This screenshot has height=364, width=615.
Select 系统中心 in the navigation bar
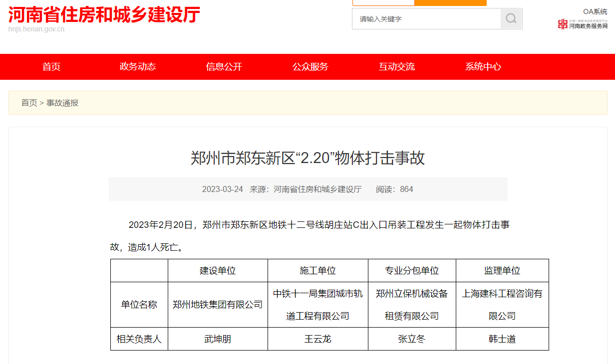point(483,67)
